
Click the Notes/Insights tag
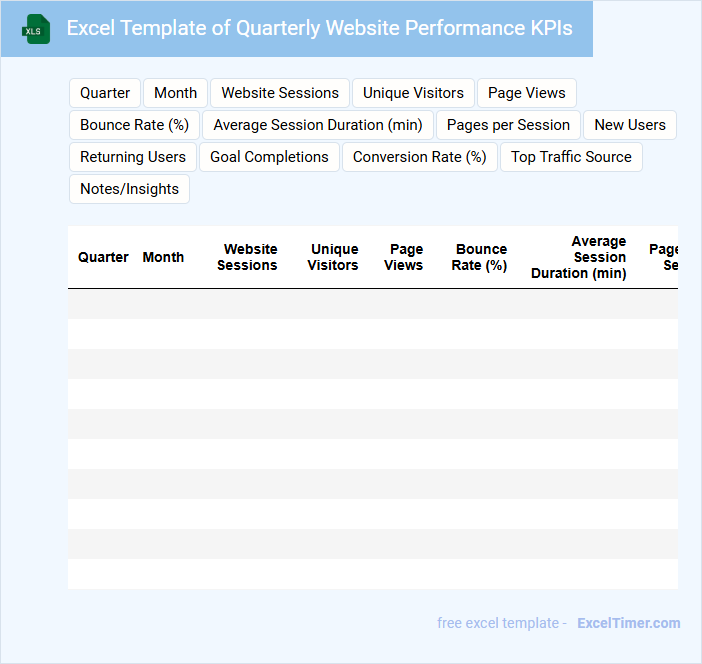[129, 189]
